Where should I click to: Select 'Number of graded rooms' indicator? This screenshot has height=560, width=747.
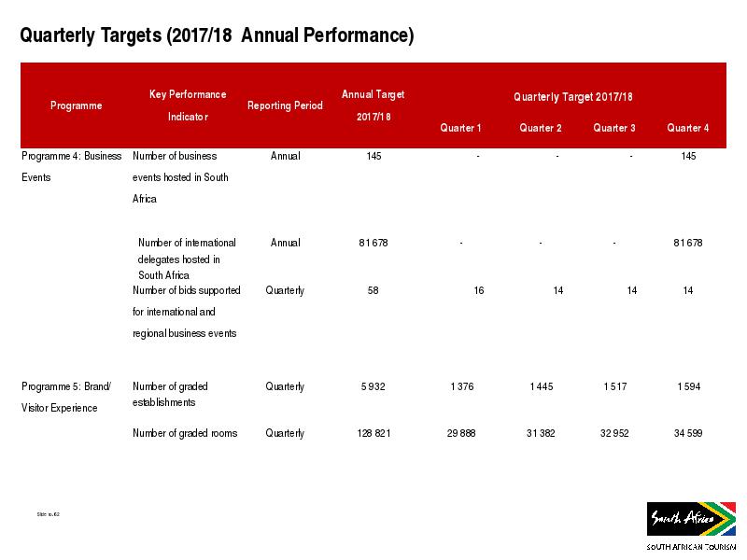click(x=185, y=433)
